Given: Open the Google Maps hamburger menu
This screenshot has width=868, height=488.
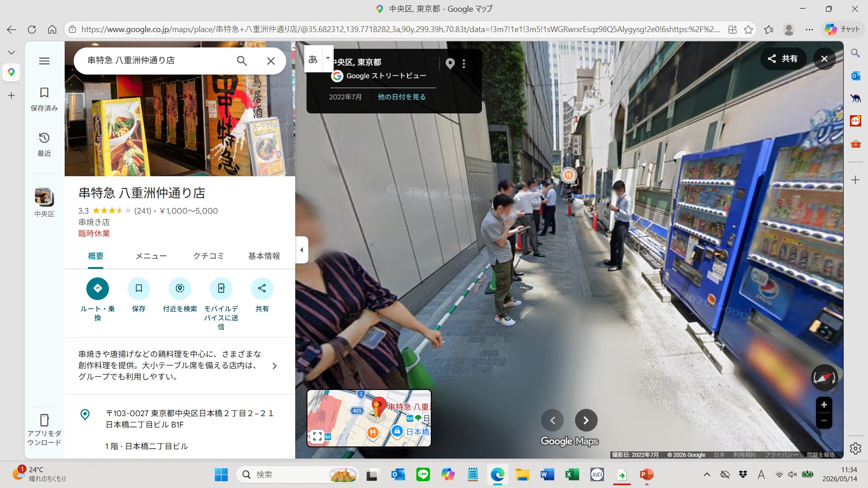Looking at the screenshot, I should [44, 61].
